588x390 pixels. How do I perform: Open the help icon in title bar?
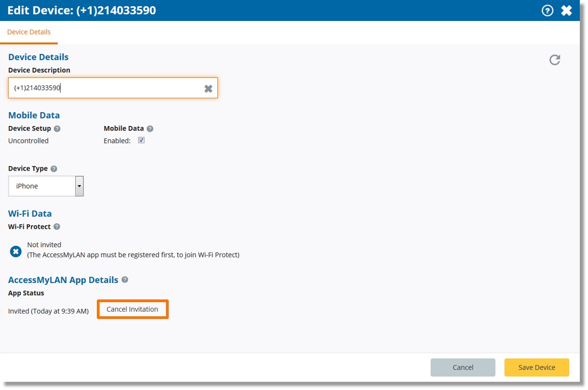[548, 10]
